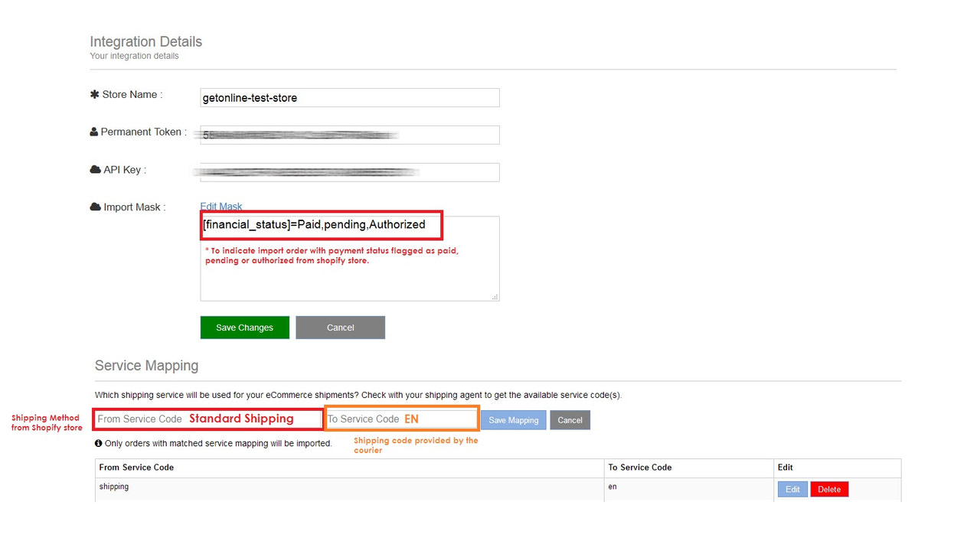
Task: Click the Save Mapping button
Action: (x=513, y=419)
